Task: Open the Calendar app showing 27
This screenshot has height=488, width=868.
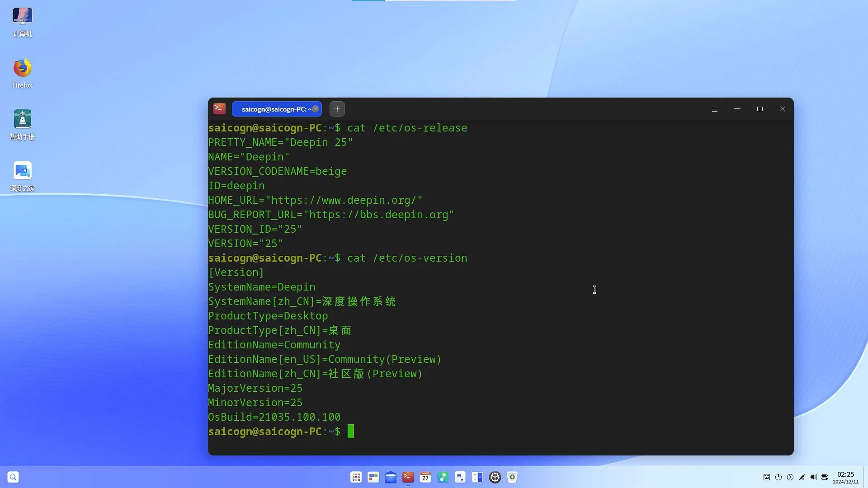Action: click(x=425, y=477)
